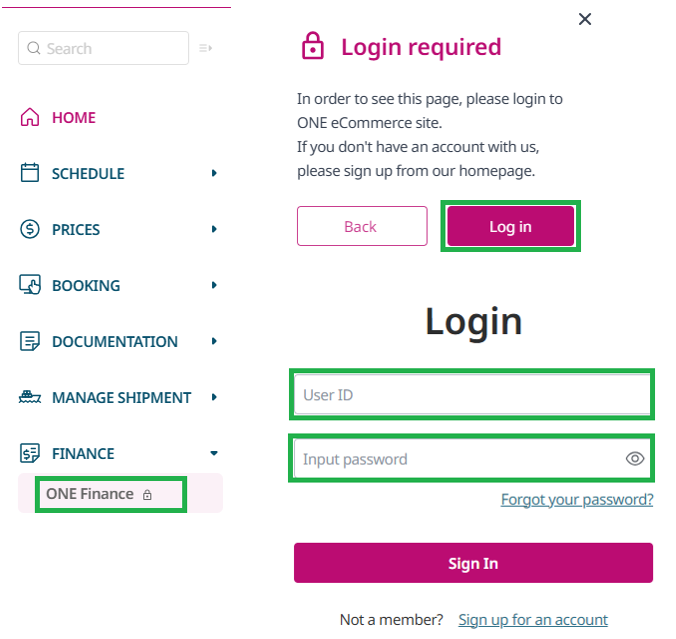Screen dimensions: 676x639
Task: Focus the User ID input field
Action: tap(471, 395)
